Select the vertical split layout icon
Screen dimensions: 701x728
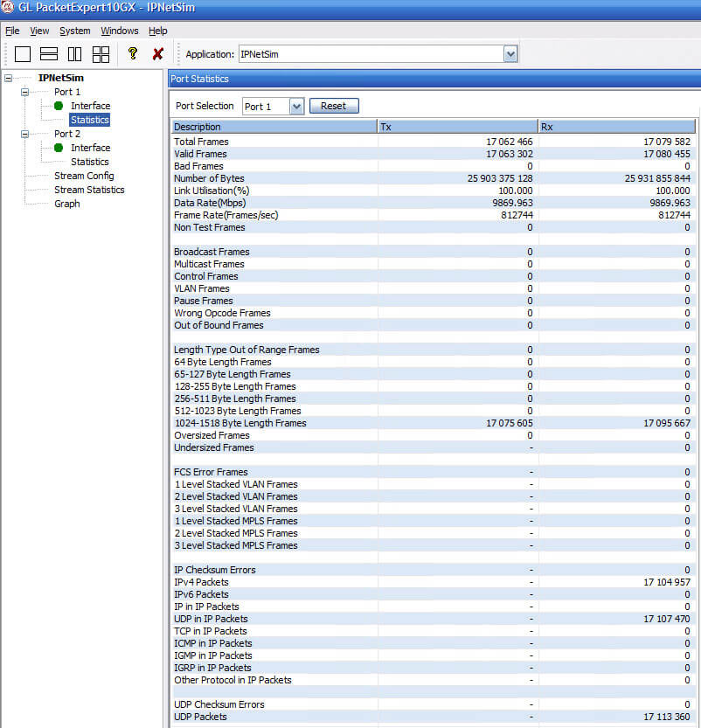tap(75, 54)
